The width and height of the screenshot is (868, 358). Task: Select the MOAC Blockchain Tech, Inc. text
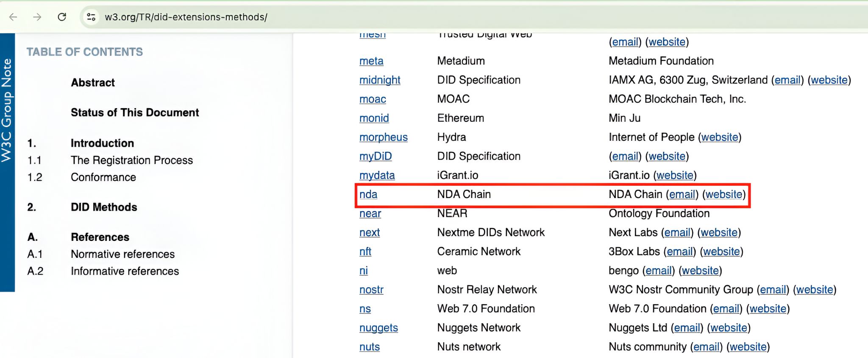click(677, 99)
